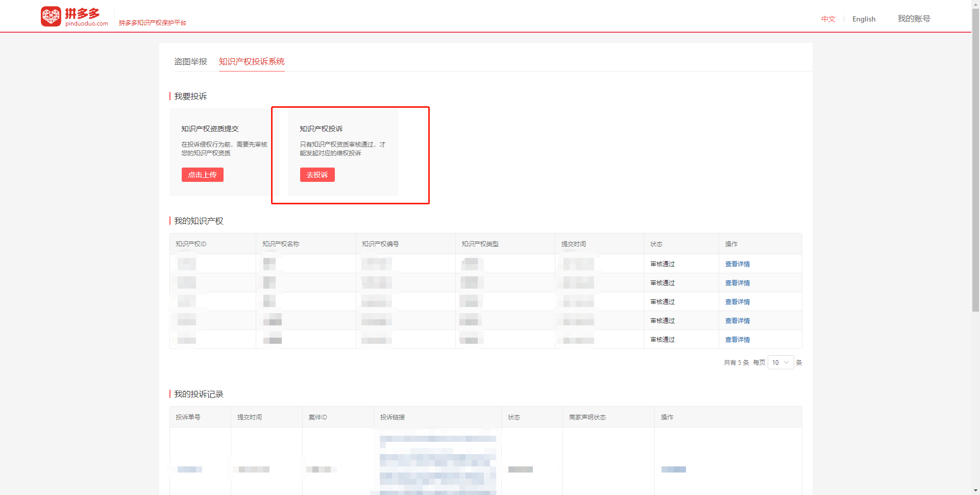Click the vertical page scrollbar
The width and height of the screenshot is (980, 495).
(975, 160)
